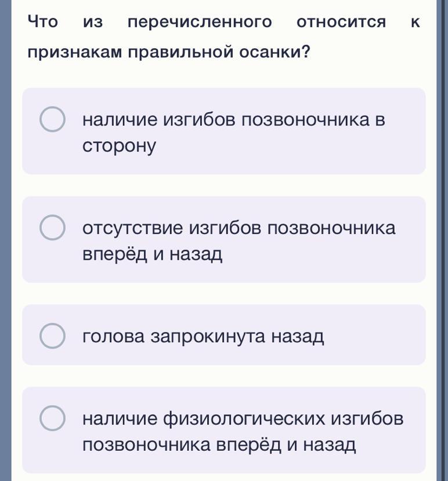Click the answer text «голова запрокинута назад»
448x481 pixels.
(x=203, y=336)
